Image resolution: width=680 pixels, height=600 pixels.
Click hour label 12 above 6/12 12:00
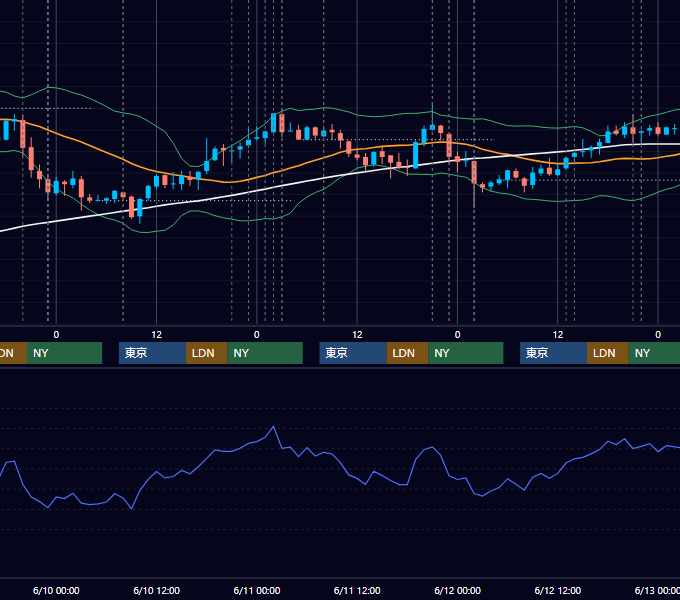[558, 335]
